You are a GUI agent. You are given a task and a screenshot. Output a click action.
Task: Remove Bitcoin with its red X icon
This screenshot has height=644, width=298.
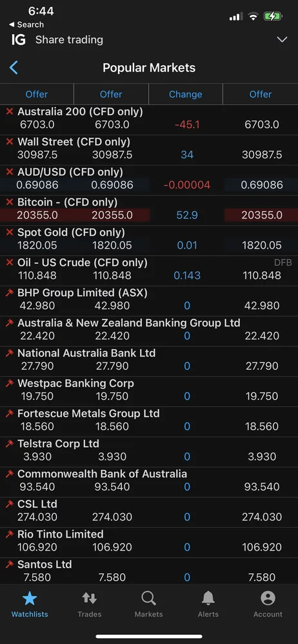click(10, 202)
